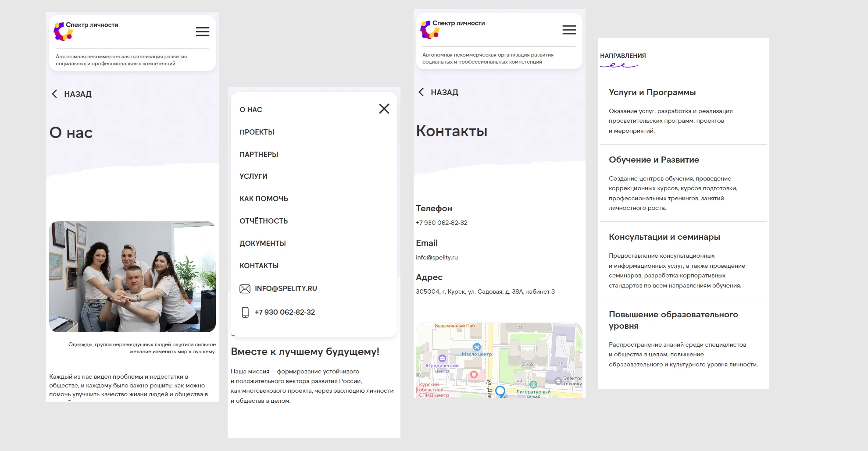Select ОТЧЁТНОСТЬ from the menu
Screen dimensions: 868x451
[x=263, y=220]
